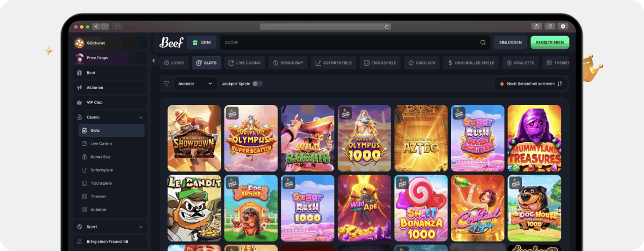Open Boni in the sidebar
Viewport: 644px width, 251px height.
click(110, 73)
